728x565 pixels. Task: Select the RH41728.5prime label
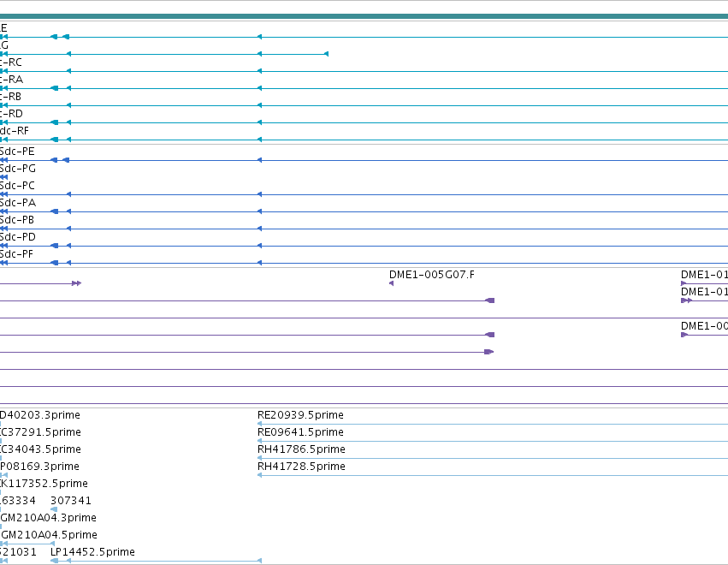(x=301, y=467)
